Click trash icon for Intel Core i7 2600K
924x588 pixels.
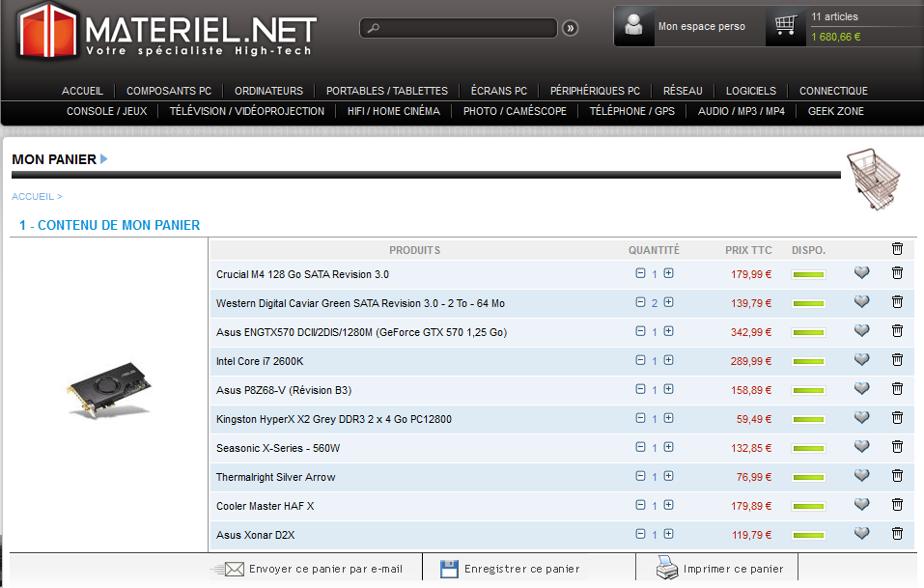click(x=897, y=360)
